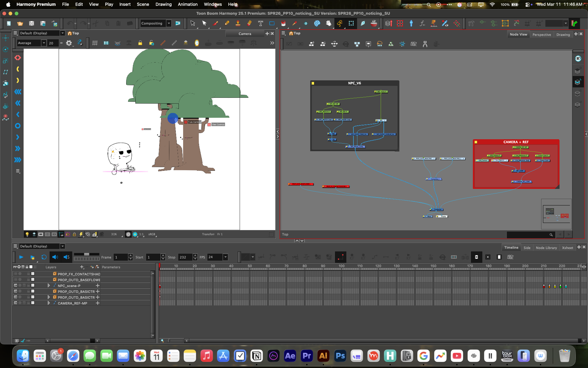Open the FPS dropdown arrow
The width and height of the screenshot is (588, 368).
click(225, 257)
